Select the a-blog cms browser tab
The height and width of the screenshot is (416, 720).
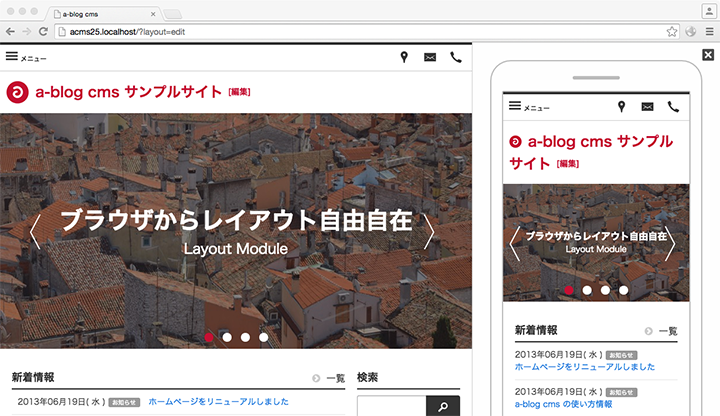(x=103, y=14)
